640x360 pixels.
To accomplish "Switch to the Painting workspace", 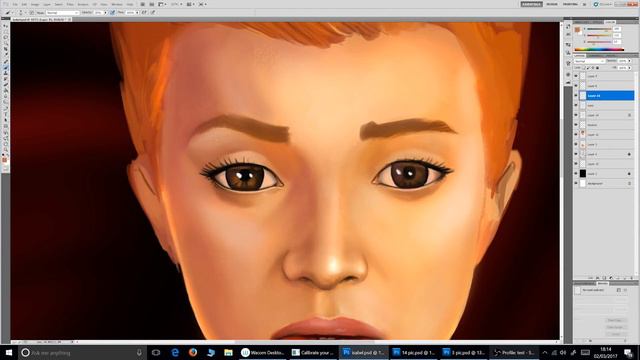I will pos(570,4).
